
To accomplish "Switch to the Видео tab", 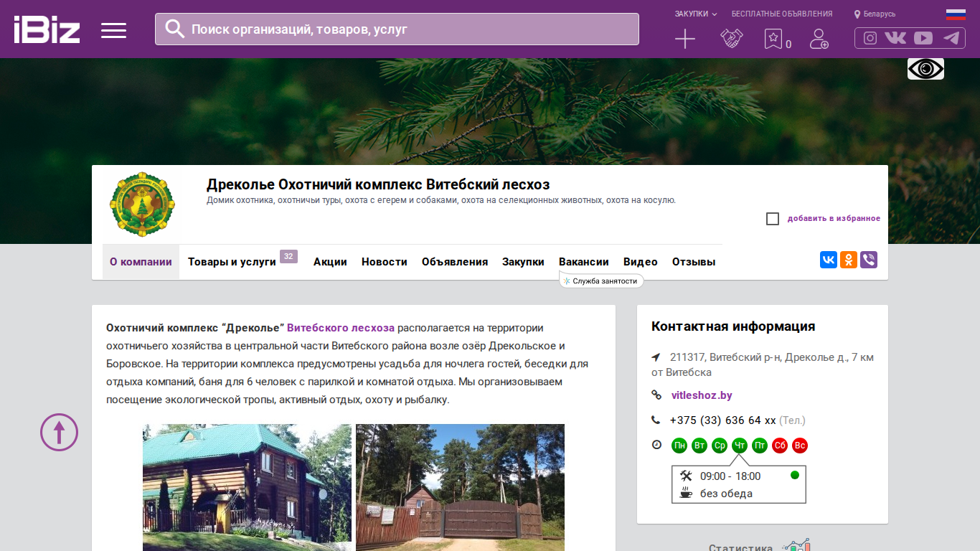I will coord(641,262).
